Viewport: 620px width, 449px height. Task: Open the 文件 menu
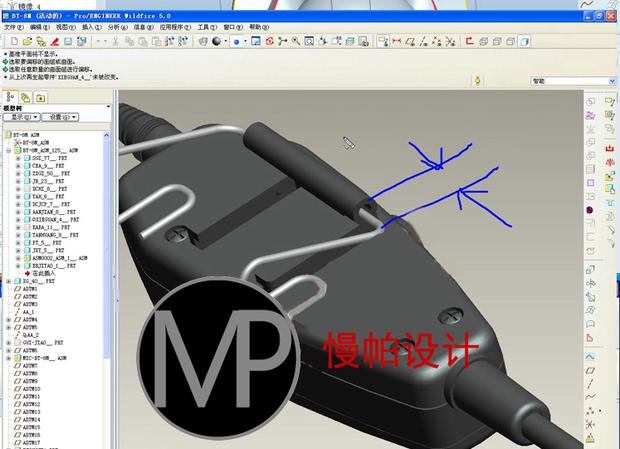pyautogui.click(x=11, y=27)
